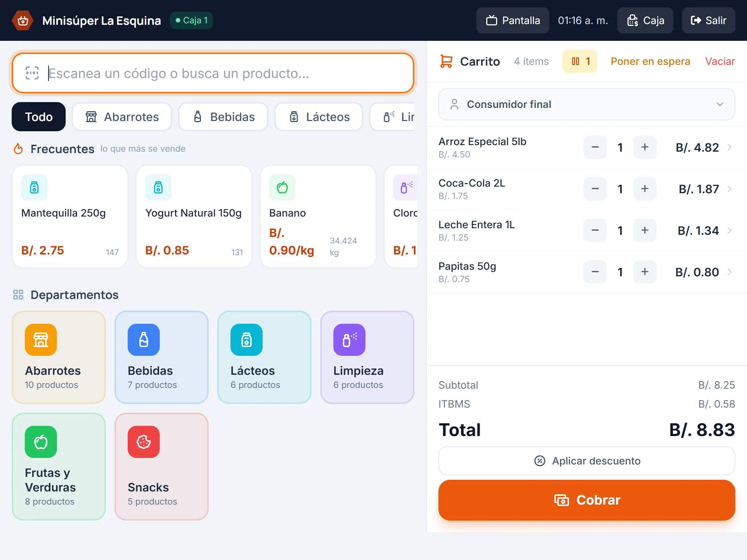The image size is (747, 560).
Task: Increase Leche Entera 1L quantity
Action: pos(645,230)
